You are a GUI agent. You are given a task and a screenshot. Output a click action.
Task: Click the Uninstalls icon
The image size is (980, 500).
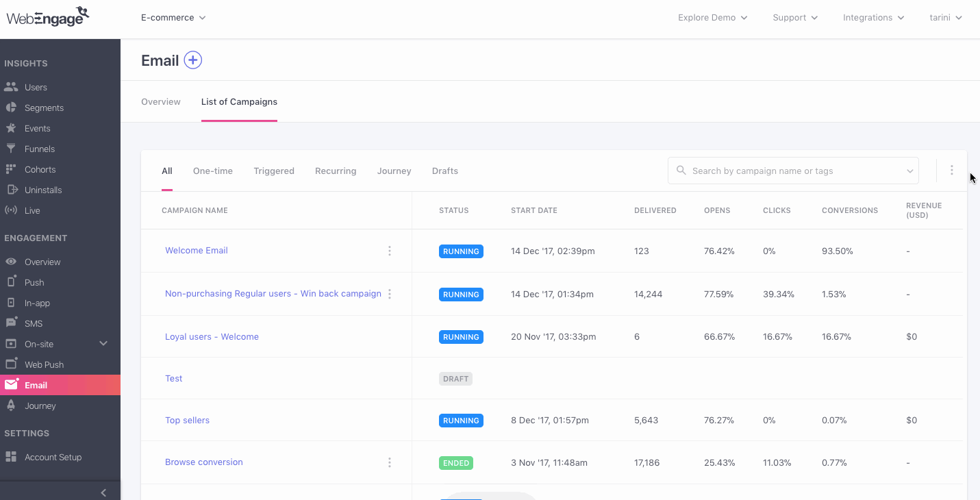[11, 190]
